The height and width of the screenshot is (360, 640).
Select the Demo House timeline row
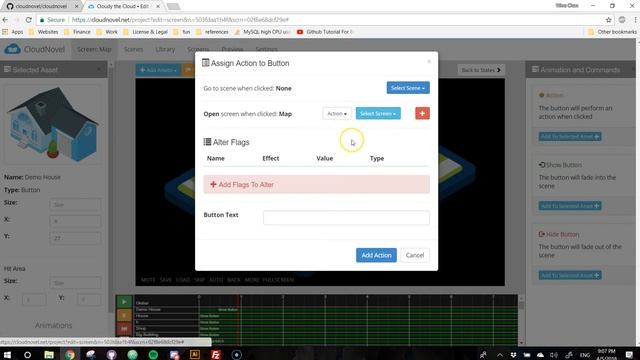pos(166,309)
